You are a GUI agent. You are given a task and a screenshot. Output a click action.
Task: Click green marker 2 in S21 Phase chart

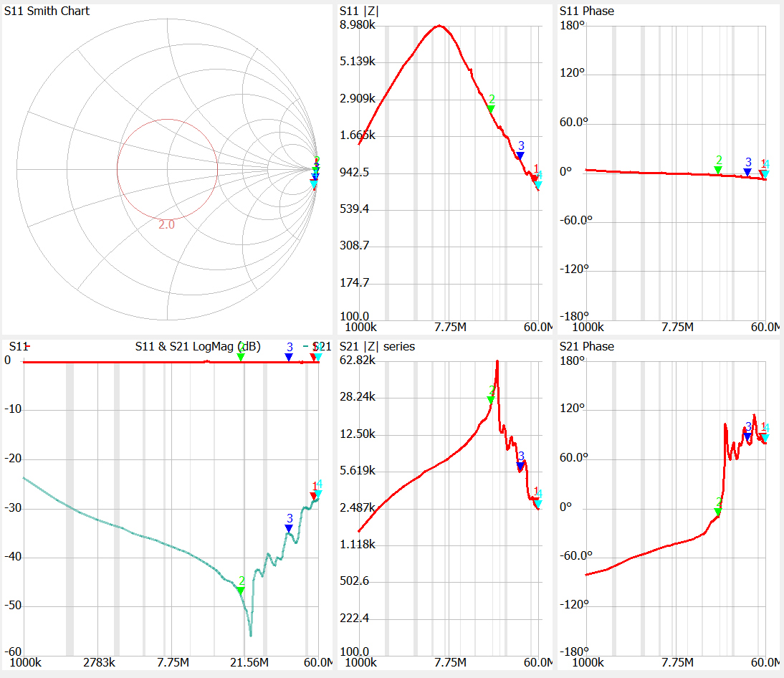pyautogui.click(x=718, y=511)
